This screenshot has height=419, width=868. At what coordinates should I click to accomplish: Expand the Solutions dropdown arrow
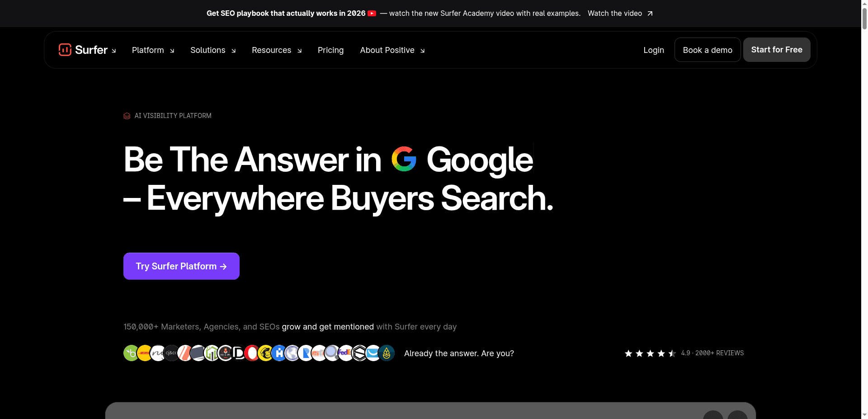coord(233,51)
